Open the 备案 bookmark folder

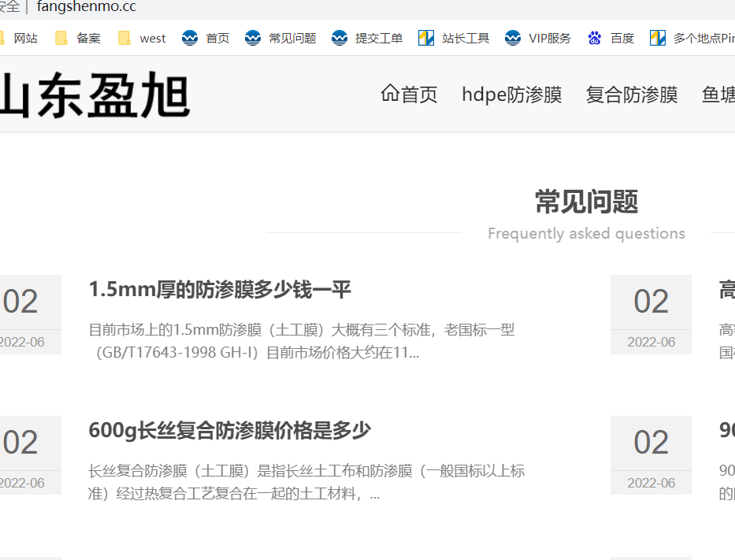[78, 38]
